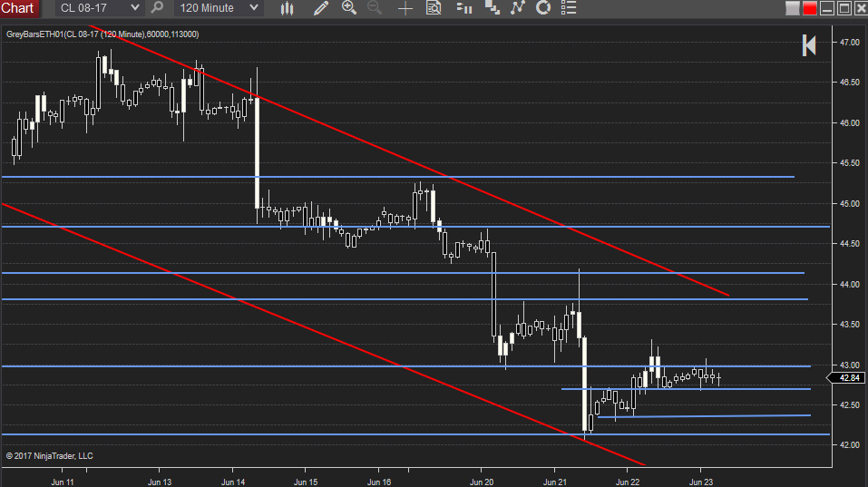Click the return-to-latest-bar arrow icon

(809, 45)
